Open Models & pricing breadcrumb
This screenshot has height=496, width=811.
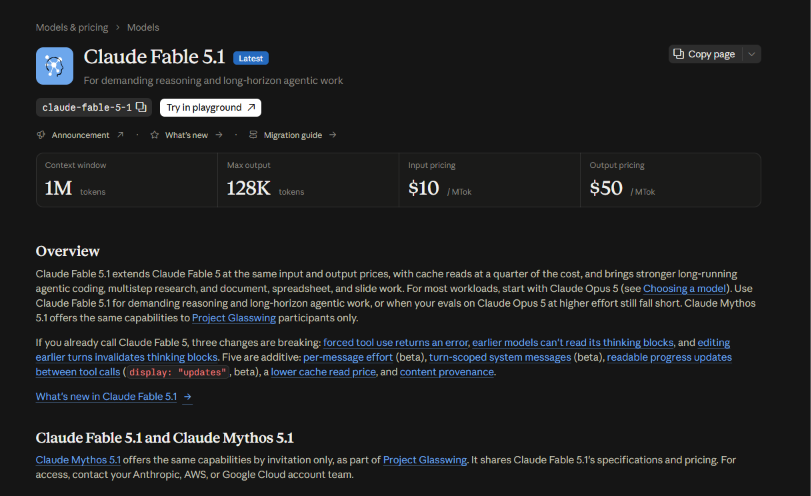[x=72, y=27]
